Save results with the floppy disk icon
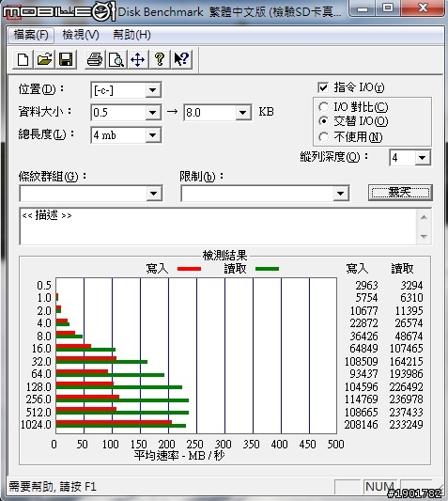This screenshot has height=501, width=448. click(66, 59)
